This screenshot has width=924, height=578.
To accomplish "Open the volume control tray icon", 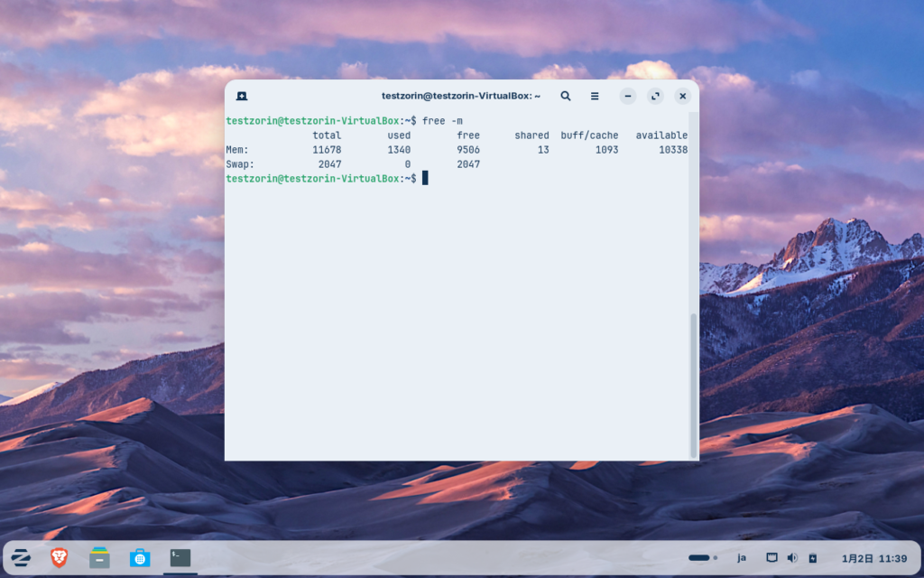I will coord(792,558).
